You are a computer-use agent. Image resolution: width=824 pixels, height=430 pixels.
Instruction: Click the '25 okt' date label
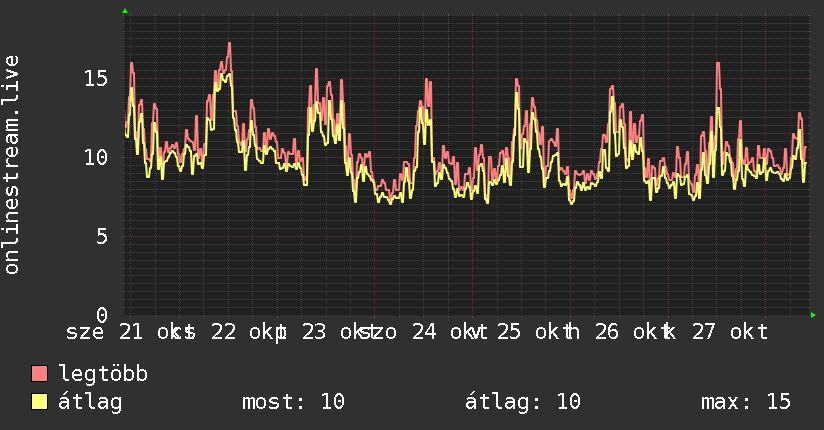pyautogui.click(x=528, y=332)
